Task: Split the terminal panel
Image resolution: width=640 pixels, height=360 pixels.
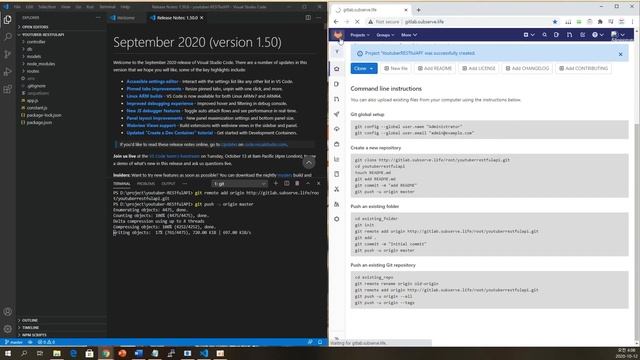Action: point(287,184)
